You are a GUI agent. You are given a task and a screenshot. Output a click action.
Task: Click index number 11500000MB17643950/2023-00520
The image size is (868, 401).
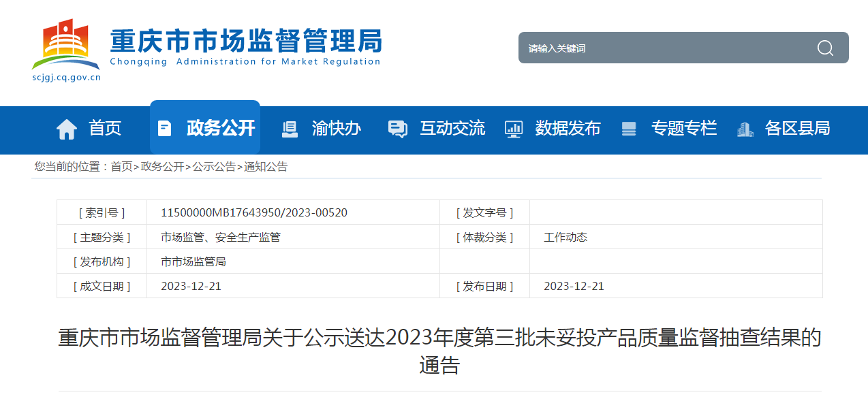coord(254,212)
